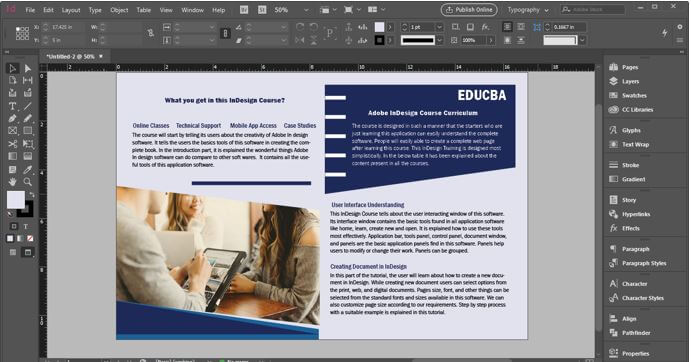Click the large fill color swatch in toolbar

pyautogui.click(x=15, y=200)
